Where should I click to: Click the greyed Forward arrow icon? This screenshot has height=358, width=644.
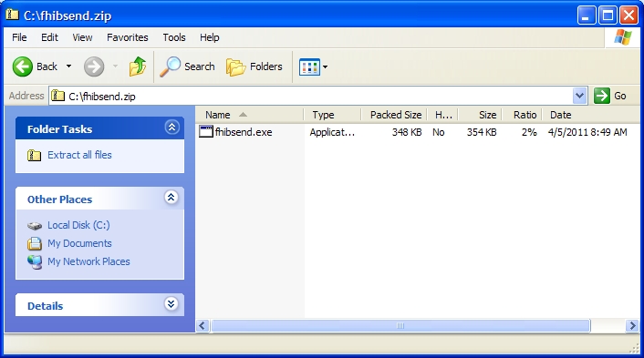coord(94,66)
